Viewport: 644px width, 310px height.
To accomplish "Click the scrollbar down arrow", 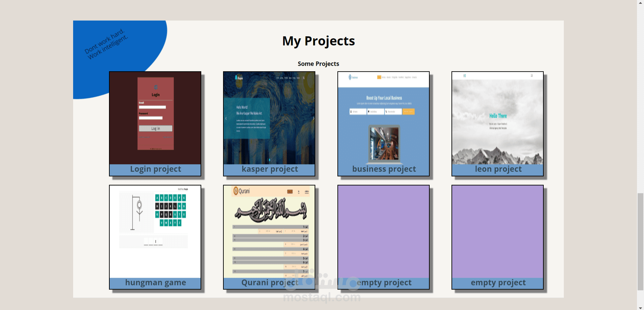I will click(641, 307).
